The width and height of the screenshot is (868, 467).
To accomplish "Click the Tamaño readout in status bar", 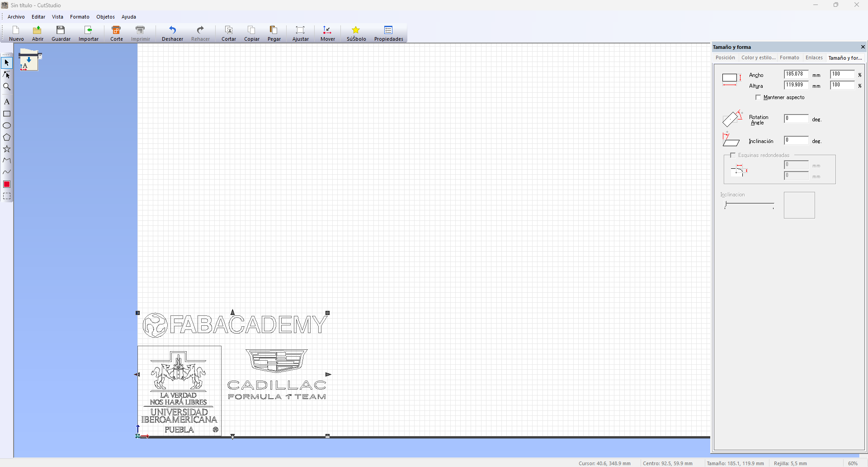I will coord(736,463).
